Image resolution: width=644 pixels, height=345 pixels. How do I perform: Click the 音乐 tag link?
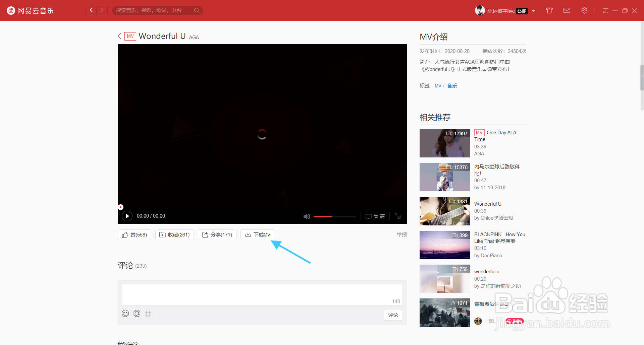(x=452, y=86)
